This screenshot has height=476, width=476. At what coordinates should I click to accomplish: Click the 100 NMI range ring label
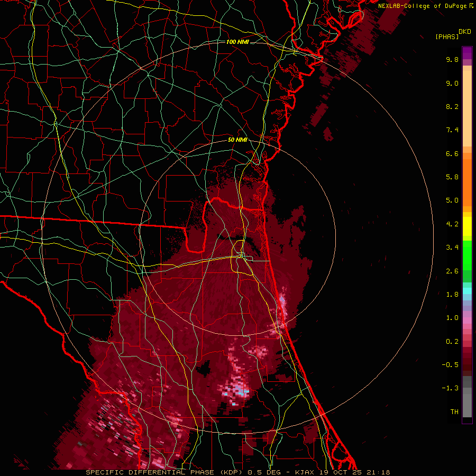237,42
